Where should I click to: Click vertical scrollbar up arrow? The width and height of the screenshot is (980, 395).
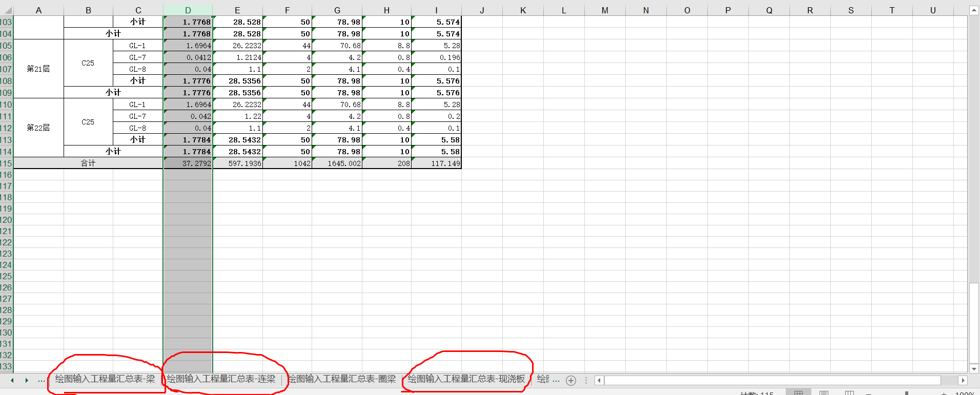[974, 10]
